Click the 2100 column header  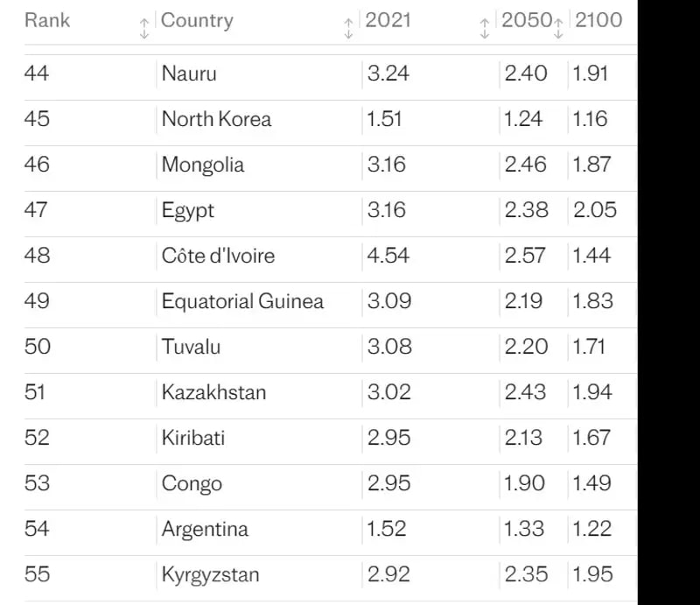[598, 20]
